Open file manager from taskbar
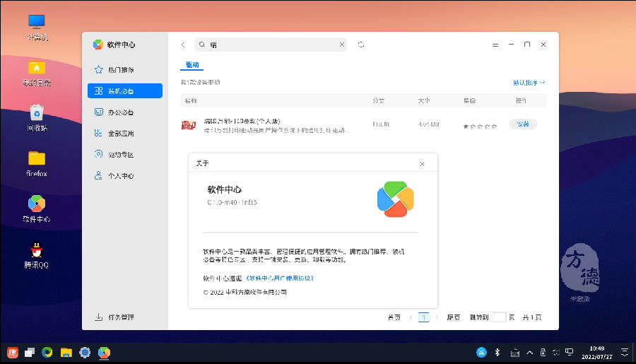 point(66,353)
